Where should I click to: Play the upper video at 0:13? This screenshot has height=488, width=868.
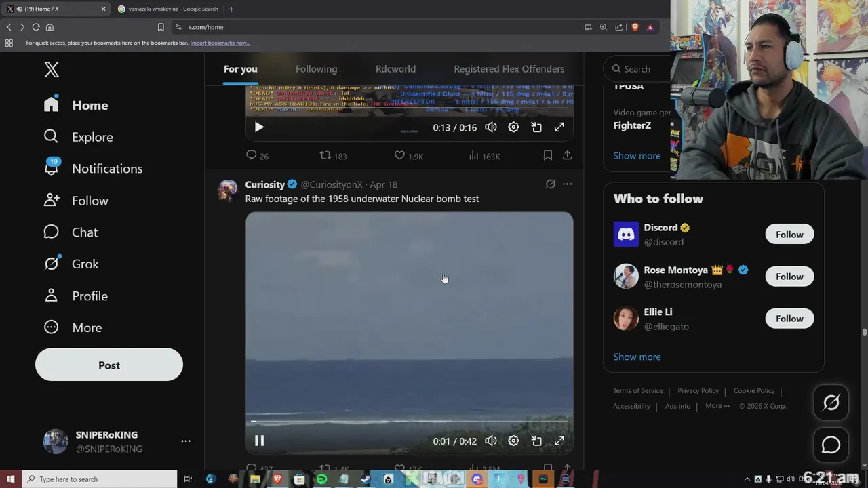259,127
